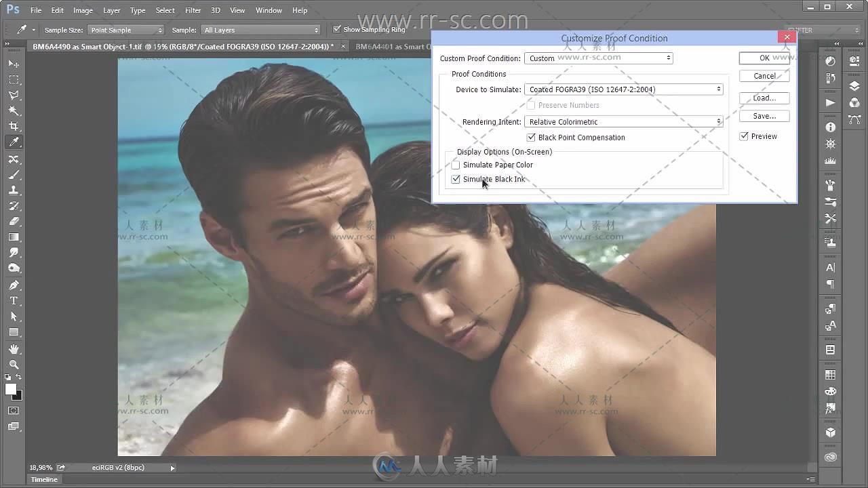Select the Rectangular Marquee tool

click(x=14, y=79)
